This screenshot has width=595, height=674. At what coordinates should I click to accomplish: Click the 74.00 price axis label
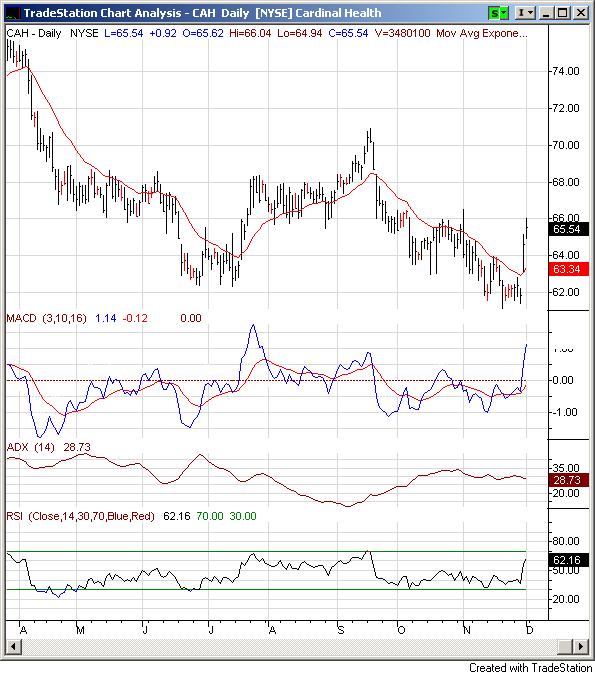point(566,71)
